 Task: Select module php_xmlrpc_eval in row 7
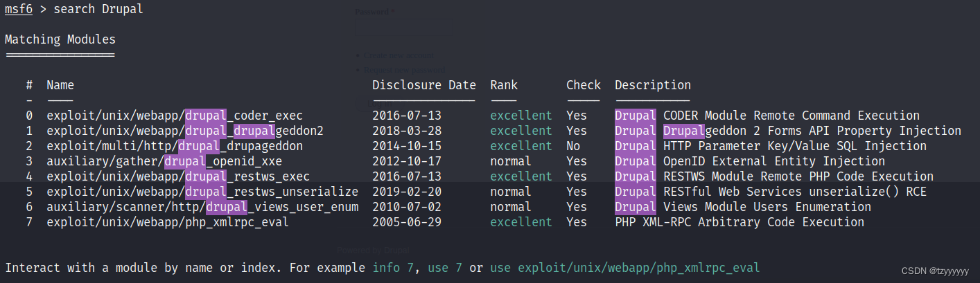tap(168, 222)
